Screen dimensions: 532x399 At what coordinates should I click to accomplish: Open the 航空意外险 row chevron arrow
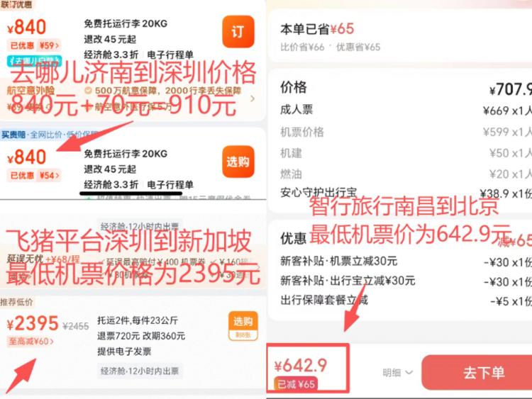pos(252,99)
